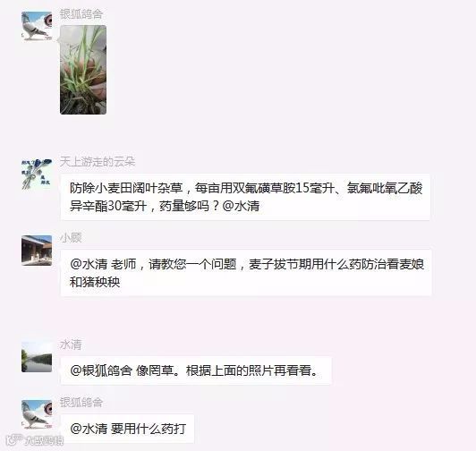
Task: Select the lower 银狐鸽舍 username label
Action: pos(81,403)
